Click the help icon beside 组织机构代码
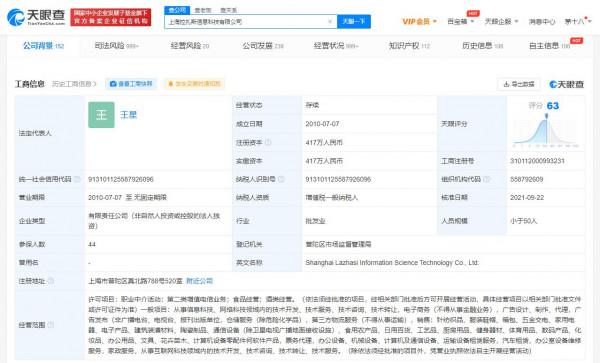600x363 pixels. coord(487,179)
